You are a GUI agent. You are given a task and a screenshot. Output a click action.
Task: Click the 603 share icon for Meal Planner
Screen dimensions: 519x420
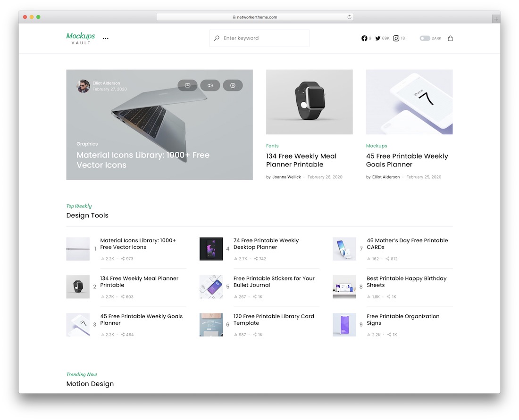(123, 296)
